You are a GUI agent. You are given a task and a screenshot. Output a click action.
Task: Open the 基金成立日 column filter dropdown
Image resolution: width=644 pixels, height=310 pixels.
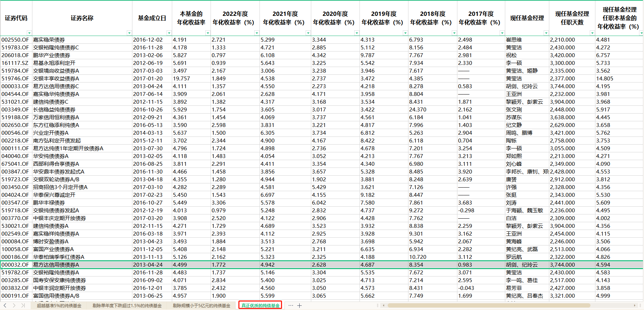coord(169,33)
